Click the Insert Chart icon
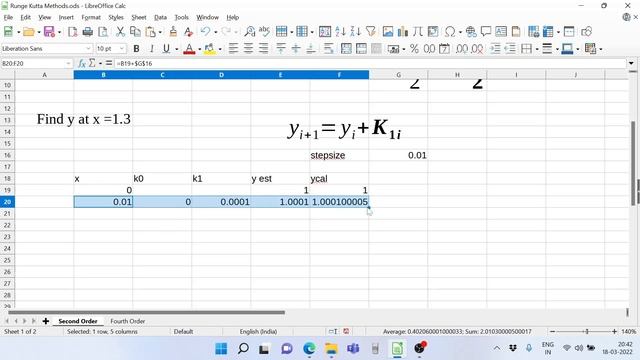 (x=402, y=31)
